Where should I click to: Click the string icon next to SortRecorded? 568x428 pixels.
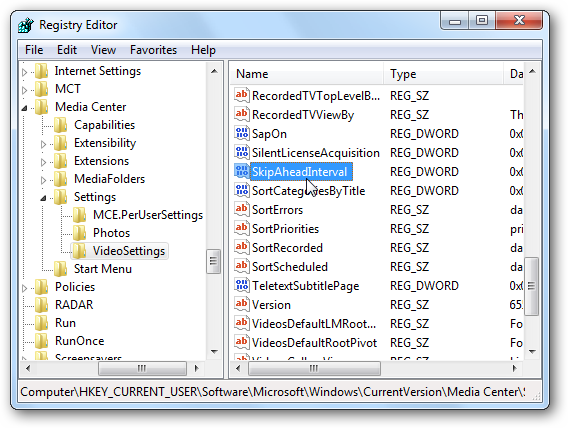coord(241,247)
